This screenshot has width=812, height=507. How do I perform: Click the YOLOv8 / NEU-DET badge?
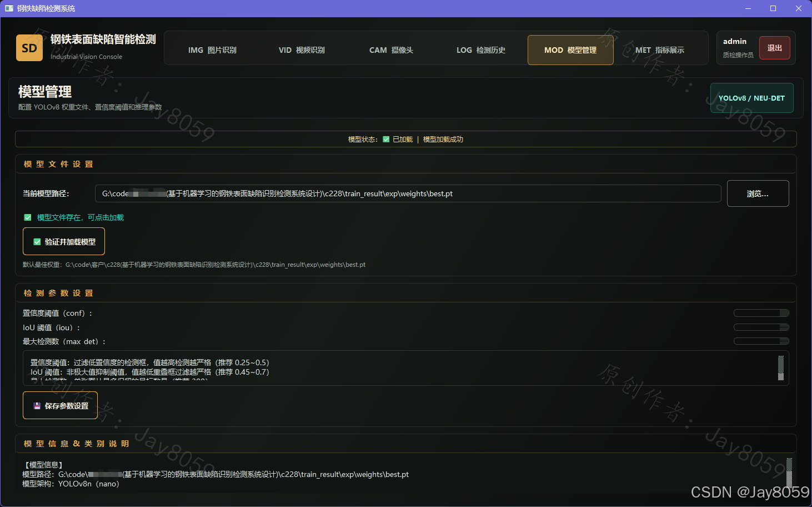pos(752,98)
